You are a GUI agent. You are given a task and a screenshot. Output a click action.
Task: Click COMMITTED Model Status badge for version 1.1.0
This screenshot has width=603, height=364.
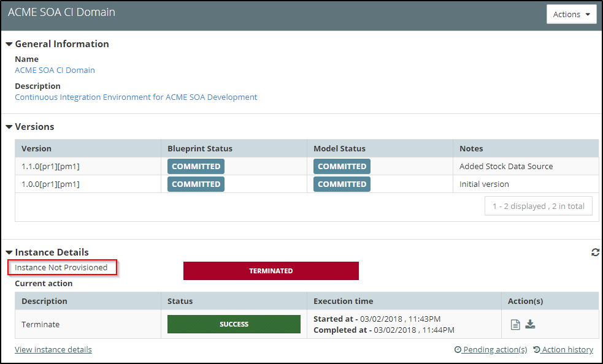click(342, 166)
